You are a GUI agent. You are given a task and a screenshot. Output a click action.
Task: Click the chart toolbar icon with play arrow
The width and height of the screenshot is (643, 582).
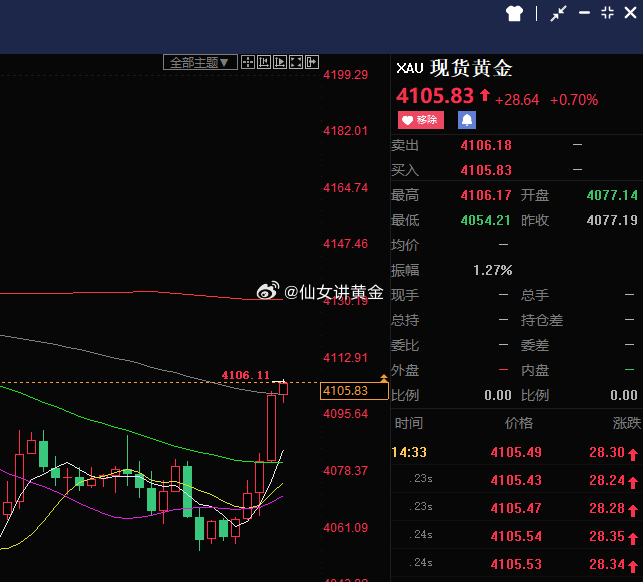280,62
